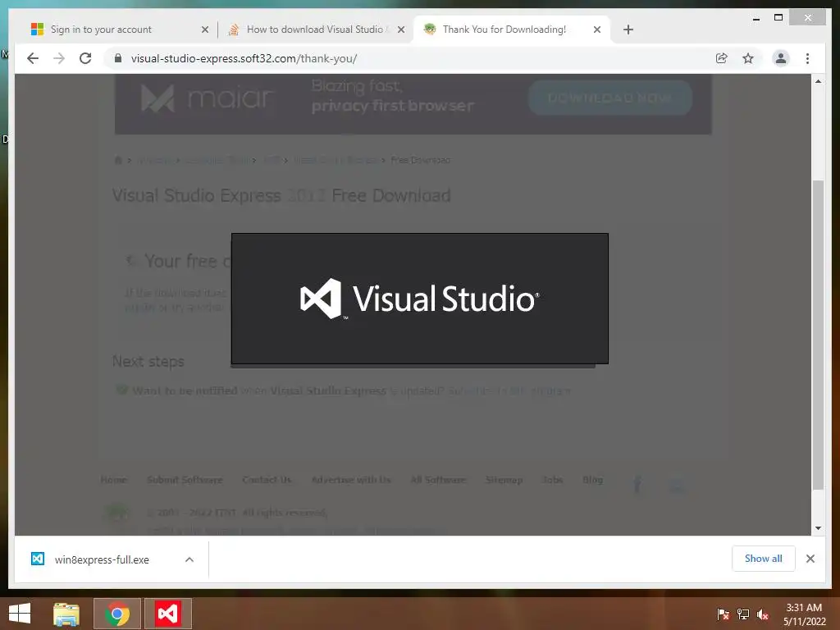Click Visual Studio installer taskbar icon
The height and width of the screenshot is (630, 840).
tap(167, 614)
